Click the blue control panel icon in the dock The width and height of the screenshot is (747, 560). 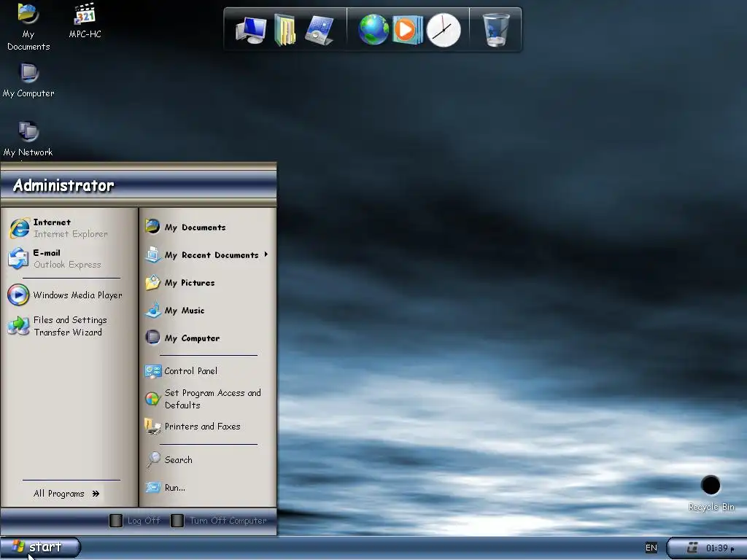point(319,30)
